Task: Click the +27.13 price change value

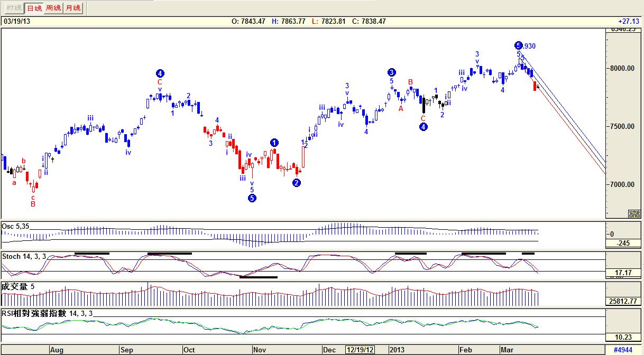Action: [629, 22]
